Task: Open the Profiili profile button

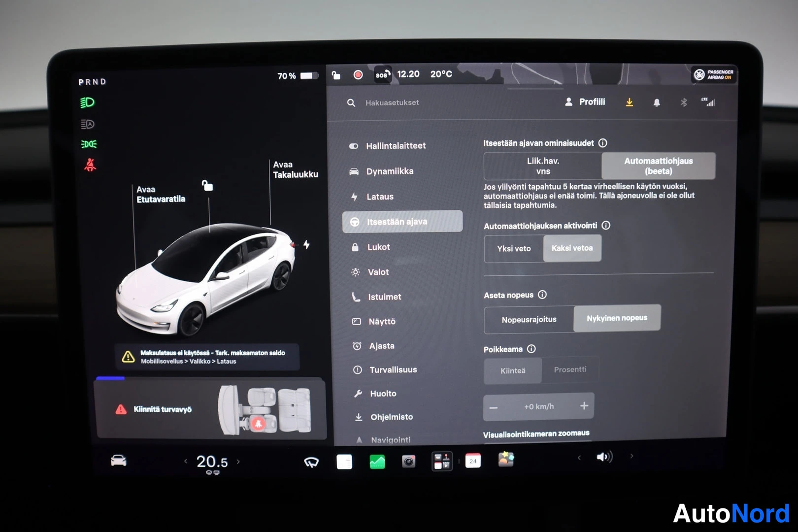Action: (x=585, y=102)
